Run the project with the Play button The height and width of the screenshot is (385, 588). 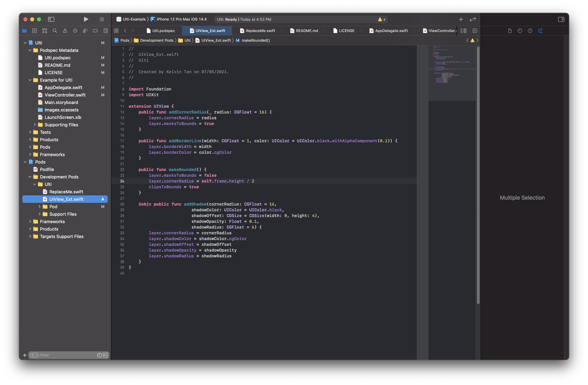86,19
